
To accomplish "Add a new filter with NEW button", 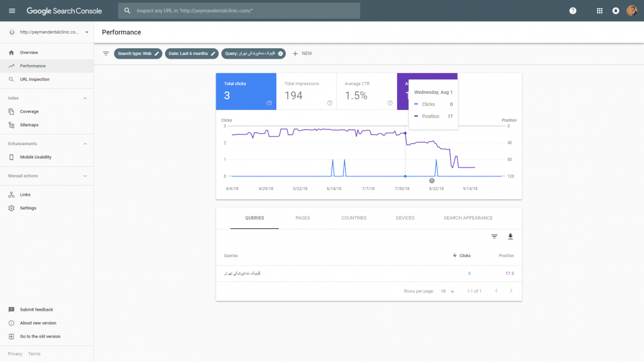I will 302,54.
